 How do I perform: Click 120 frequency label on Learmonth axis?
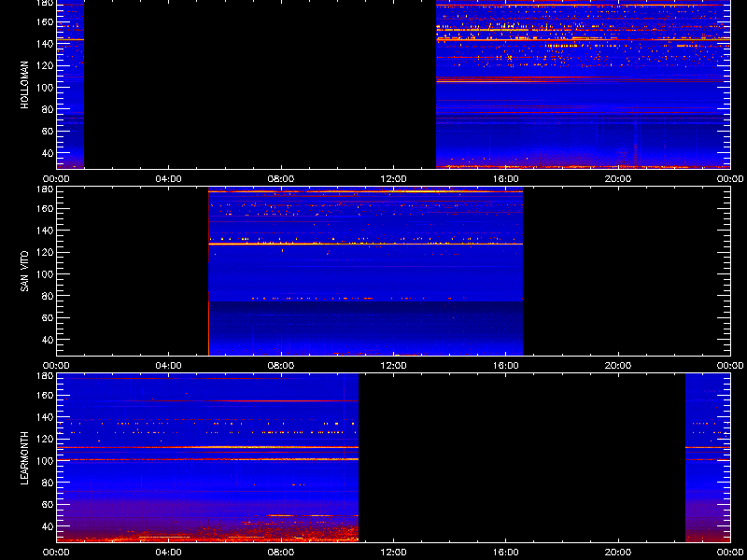(45, 439)
